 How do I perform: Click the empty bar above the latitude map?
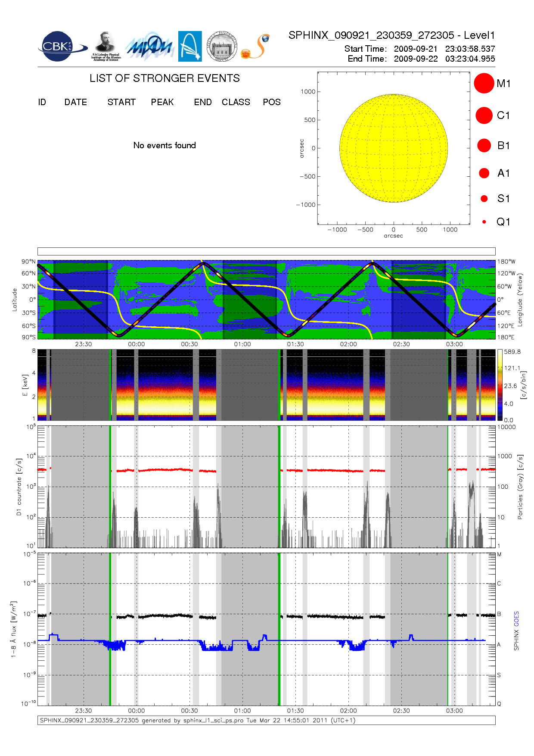266,251
